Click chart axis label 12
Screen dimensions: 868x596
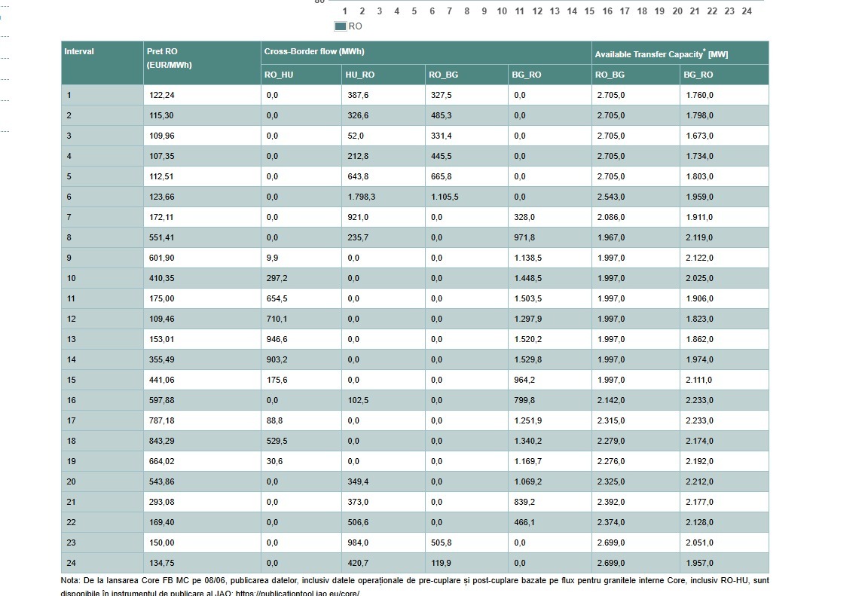coord(537,11)
